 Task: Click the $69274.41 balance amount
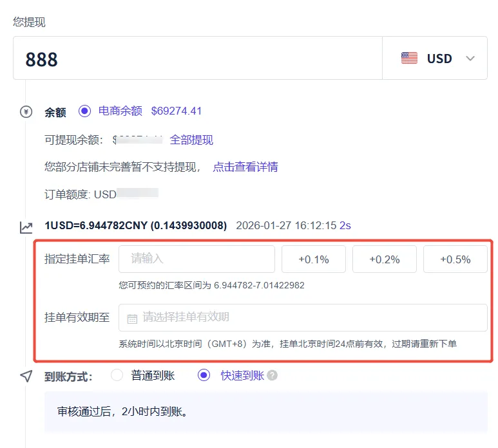point(177,111)
